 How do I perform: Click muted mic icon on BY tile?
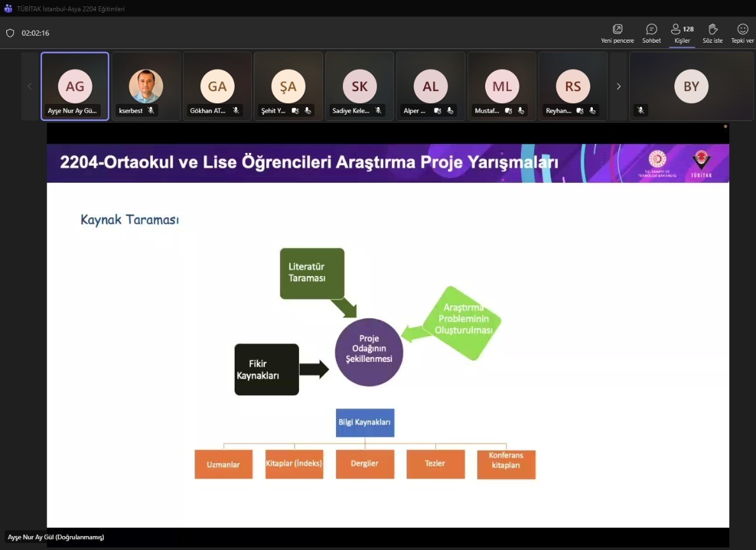click(641, 110)
